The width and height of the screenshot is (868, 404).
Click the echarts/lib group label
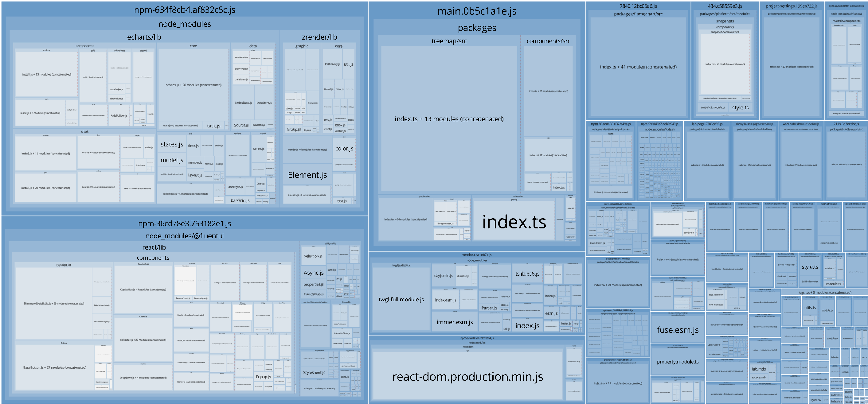click(x=144, y=37)
